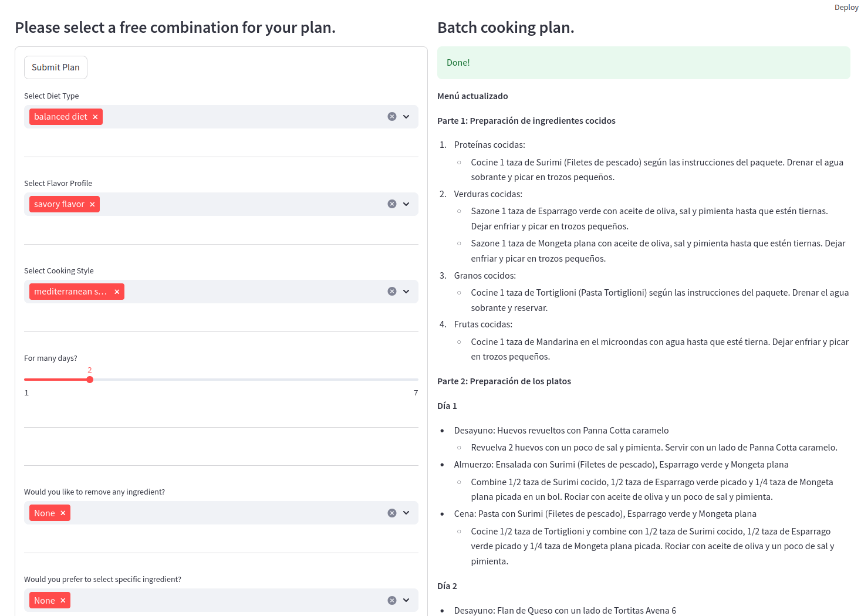Open the specific-ingredient dropdown
Image resolution: width=861 pixels, height=616 pixels.
pos(406,600)
